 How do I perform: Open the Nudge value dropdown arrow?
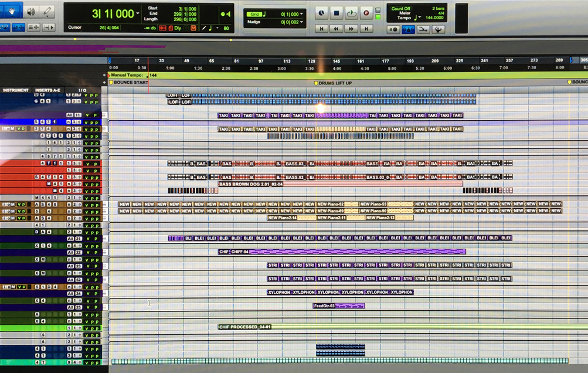pos(303,22)
